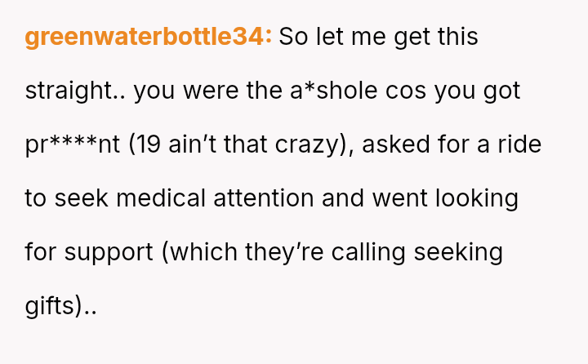Click the word "which" after the parenthesis
The height and width of the screenshot is (364, 588).
(202, 252)
